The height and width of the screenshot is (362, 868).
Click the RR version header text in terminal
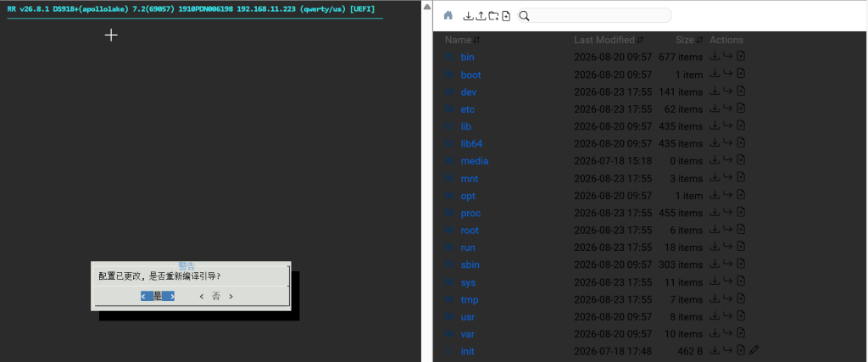pyautogui.click(x=192, y=9)
